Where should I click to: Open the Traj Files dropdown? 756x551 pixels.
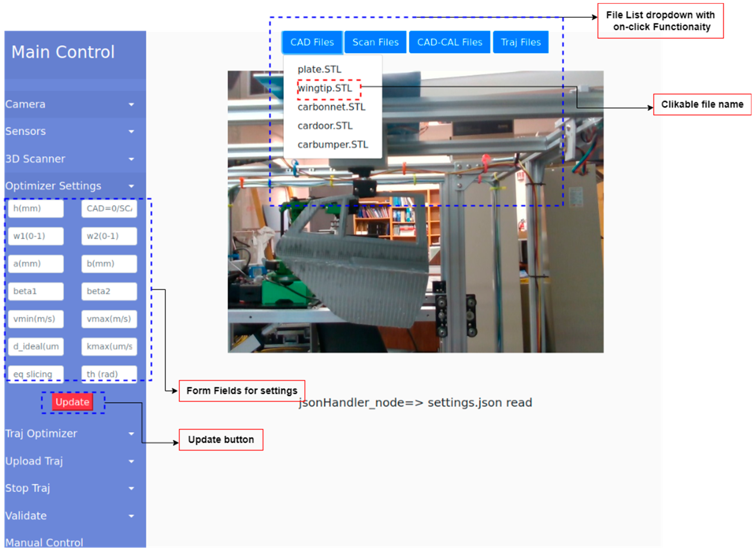[521, 42]
